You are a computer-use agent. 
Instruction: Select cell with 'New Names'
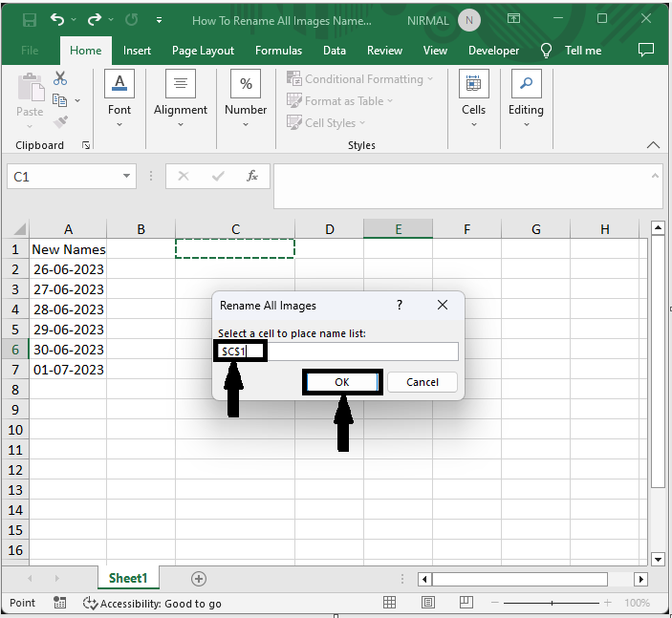[x=68, y=249]
